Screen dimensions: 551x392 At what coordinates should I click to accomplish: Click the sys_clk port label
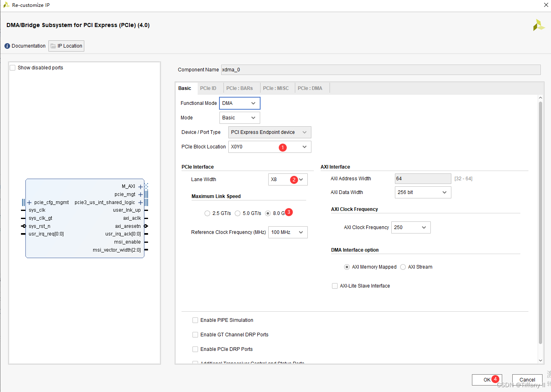[x=37, y=210]
